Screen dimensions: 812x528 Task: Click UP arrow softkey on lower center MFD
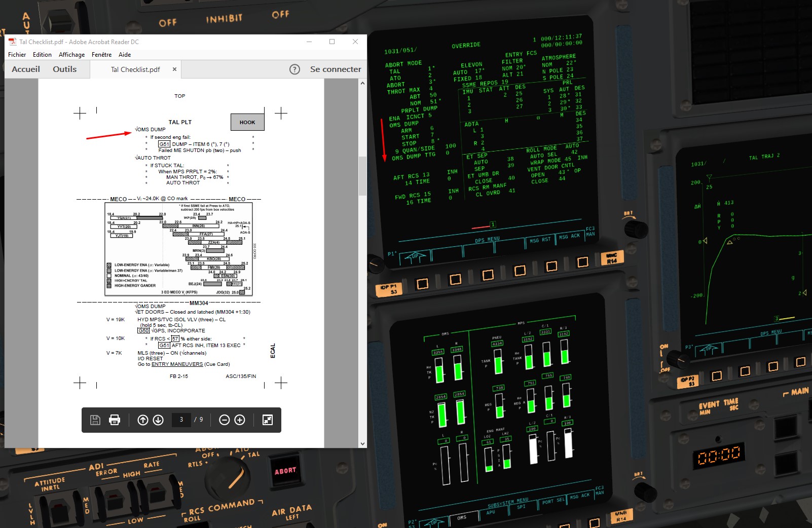click(433, 522)
